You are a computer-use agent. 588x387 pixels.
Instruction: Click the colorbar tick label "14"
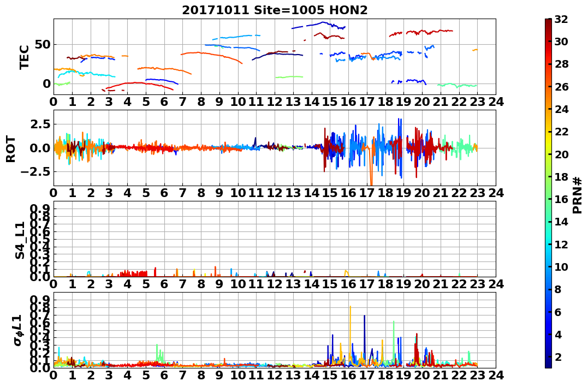(x=561, y=222)
